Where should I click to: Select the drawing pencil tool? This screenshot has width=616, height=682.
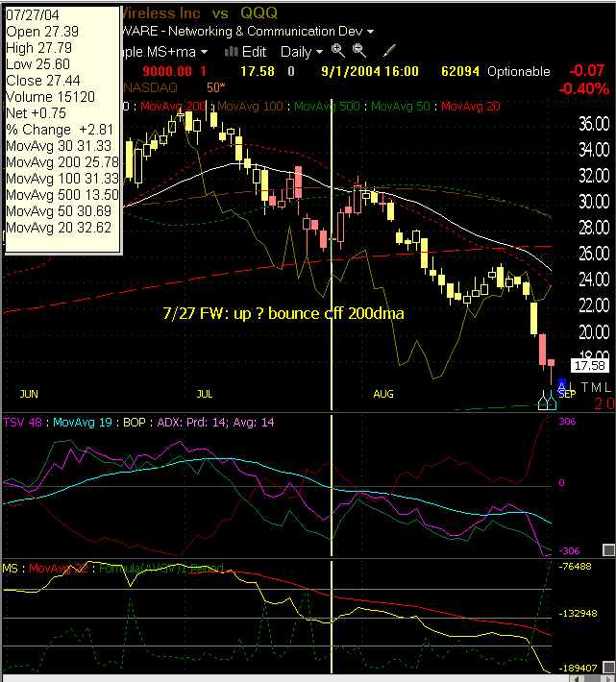point(389,51)
